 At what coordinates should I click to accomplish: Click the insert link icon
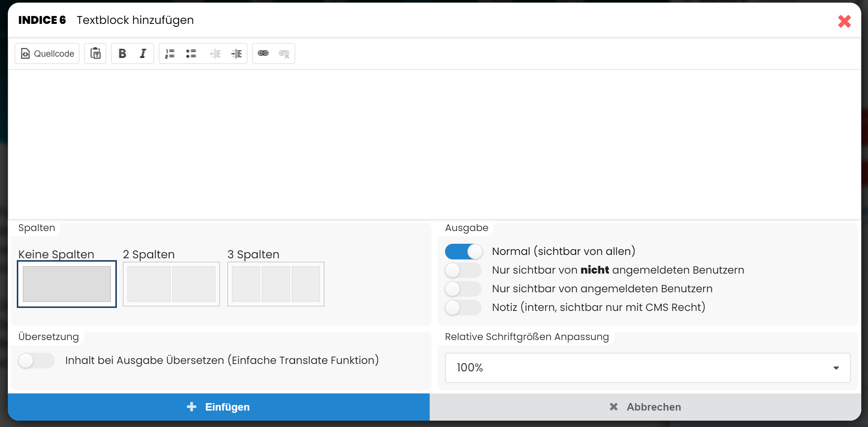263,53
